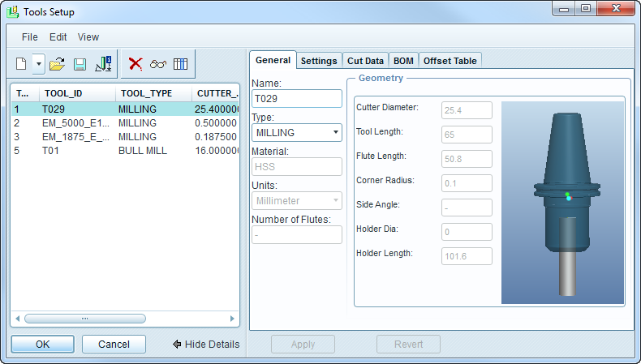Click the TOOL_ID column header

point(77,93)
